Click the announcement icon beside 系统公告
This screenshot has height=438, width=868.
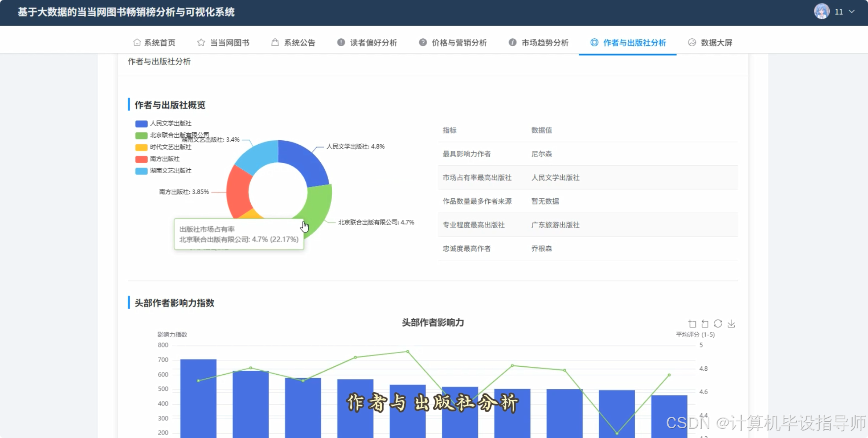(275, 42)
